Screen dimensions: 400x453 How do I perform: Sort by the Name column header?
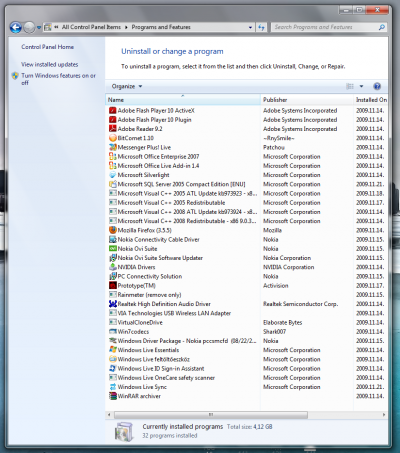(x=183, y=100)
